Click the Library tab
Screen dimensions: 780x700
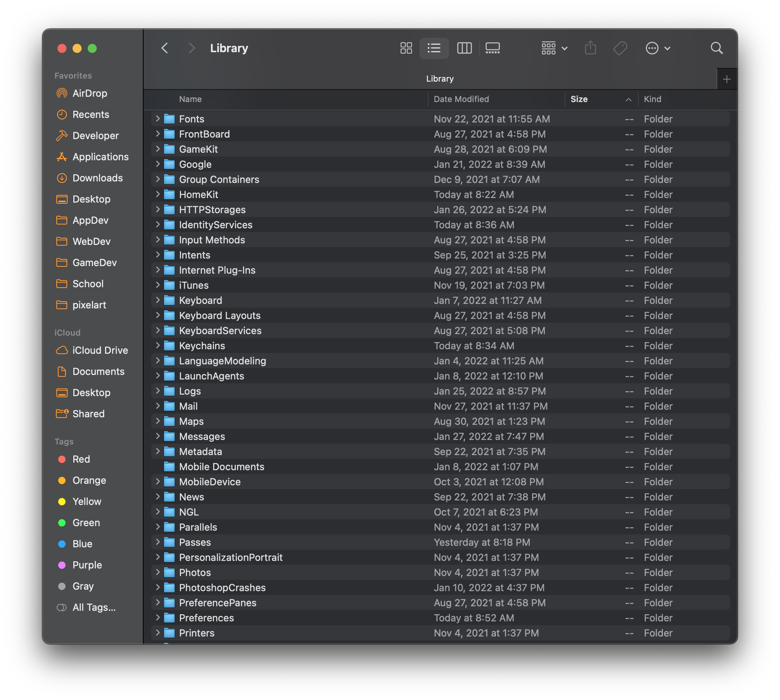click(439, 79)
